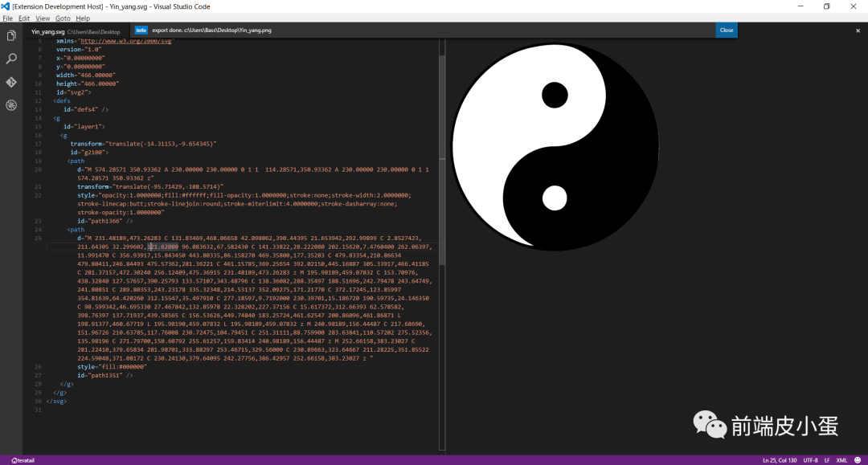The height and width of the screenshot is (465, 868).
Task: Click the id="layer1" line
Action: pos(84,127)
